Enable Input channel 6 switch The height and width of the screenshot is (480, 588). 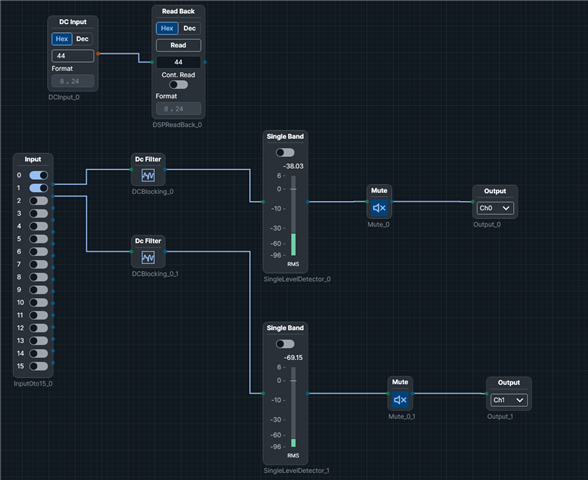click(39, 252)
